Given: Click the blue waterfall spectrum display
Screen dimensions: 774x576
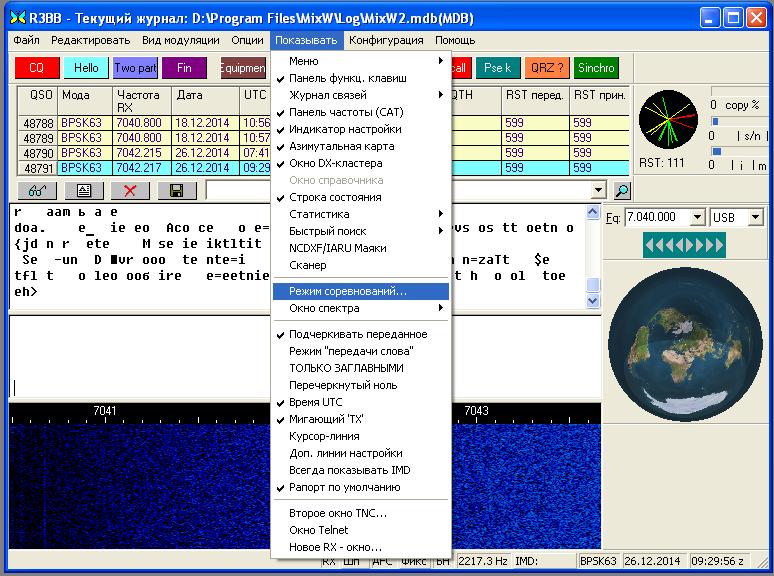Looking at the screenshot, I should coord(140,485).
